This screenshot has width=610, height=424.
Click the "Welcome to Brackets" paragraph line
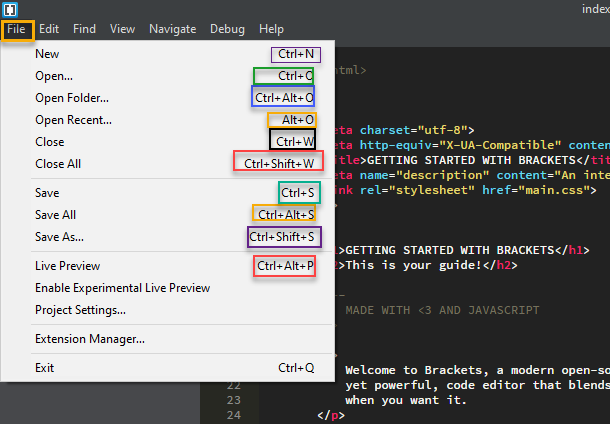click(477, 370)
